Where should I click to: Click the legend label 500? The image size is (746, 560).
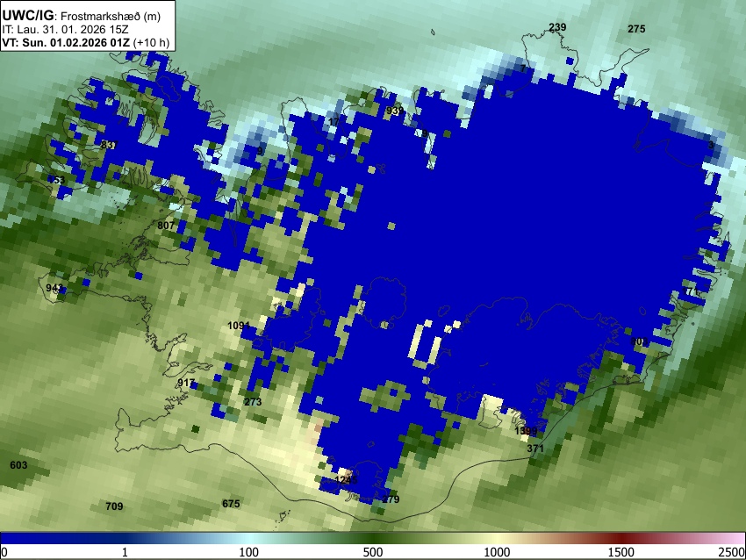372,552
